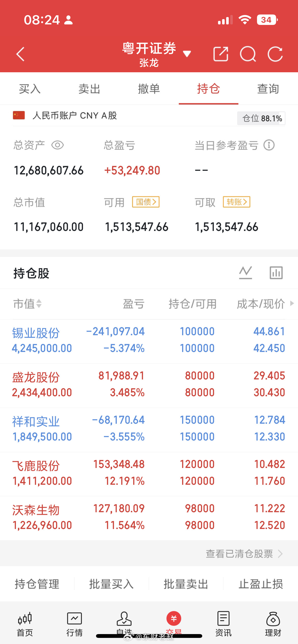Go to 理财 in bottom navigation
Viewport: 298px width, 644px height.
(x=273, y=624)
